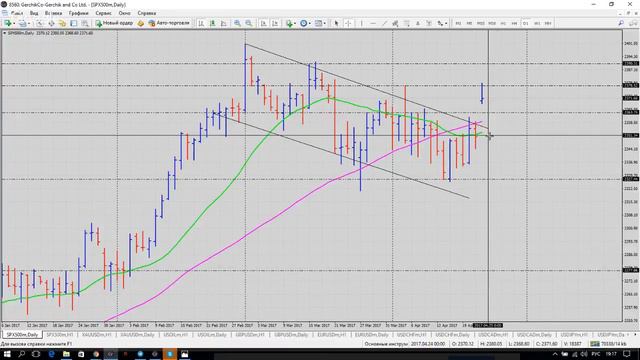
Task: Toggle chart shift icon
Action: click(x=275, y=23)
